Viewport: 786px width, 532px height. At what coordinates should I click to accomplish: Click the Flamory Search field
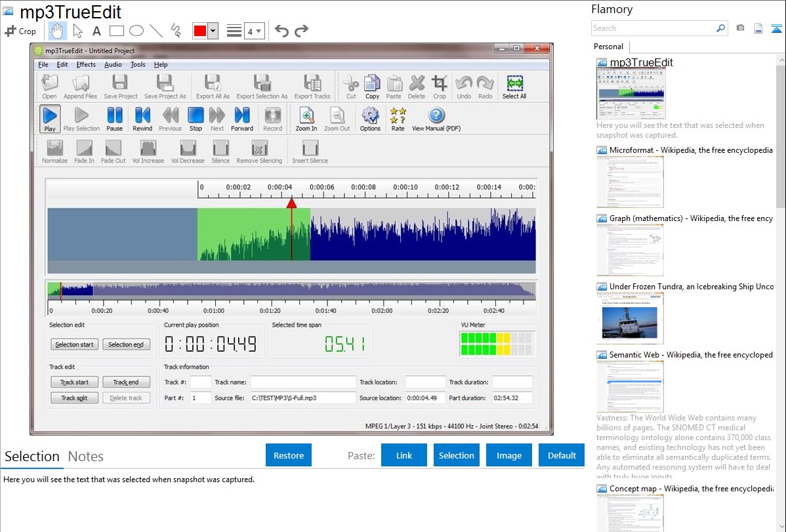[x=653, y=28]
